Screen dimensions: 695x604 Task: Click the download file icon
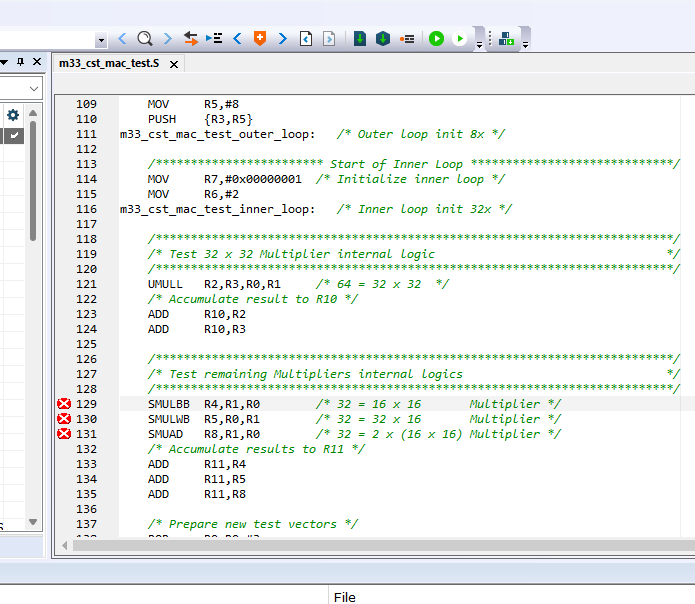tap(360, 39)
